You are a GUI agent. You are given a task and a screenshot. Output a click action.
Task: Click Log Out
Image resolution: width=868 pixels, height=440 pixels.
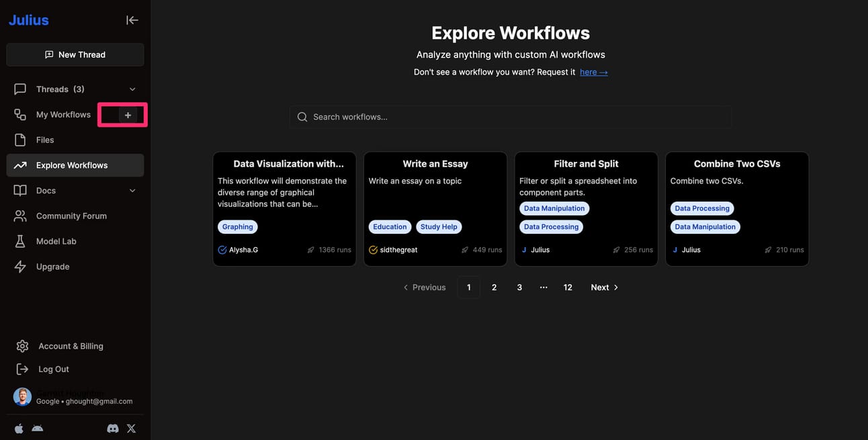click(x=54, y=369)
